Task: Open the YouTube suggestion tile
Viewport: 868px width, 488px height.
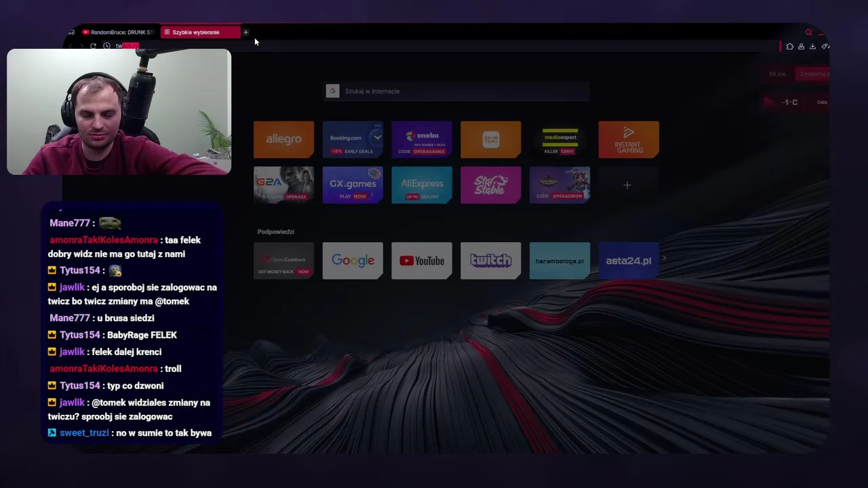Action: pyautogui.click(x=422, y=261)
